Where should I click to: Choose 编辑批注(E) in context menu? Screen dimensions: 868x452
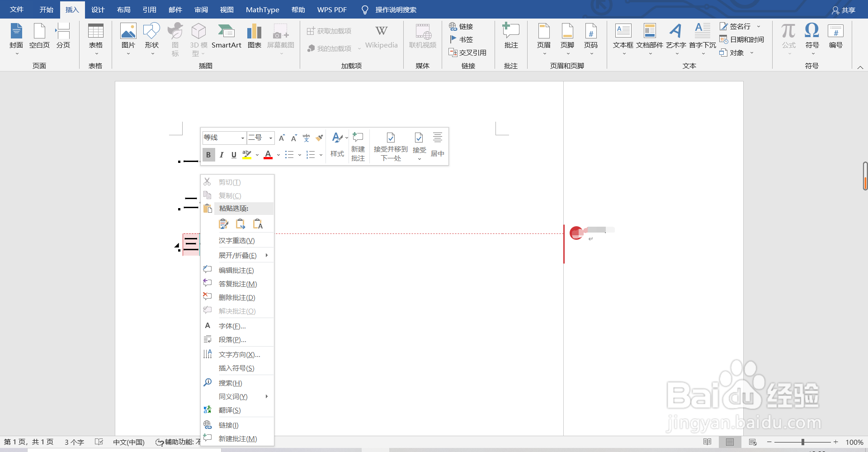click(237, 270)
